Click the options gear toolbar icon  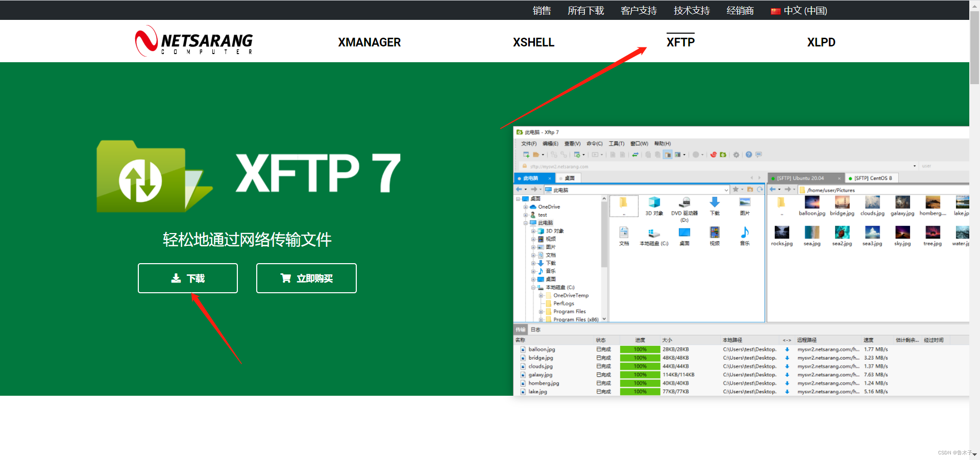736,155
